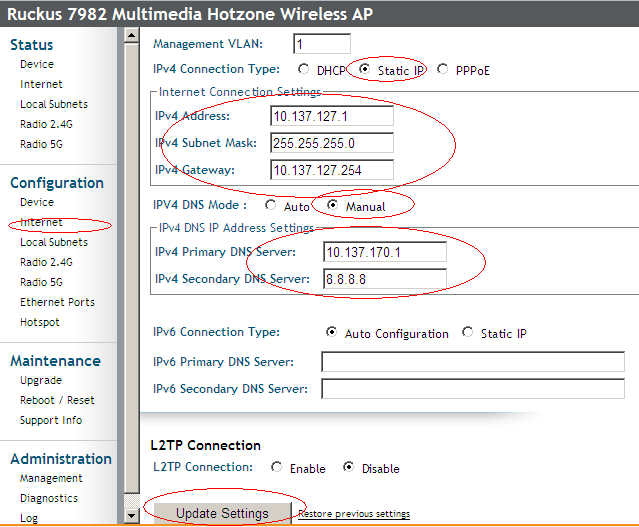Screen dimensions: 639x527
Task: Open Internet under Status
Action: pyautogui.click(x=41, y=84)
